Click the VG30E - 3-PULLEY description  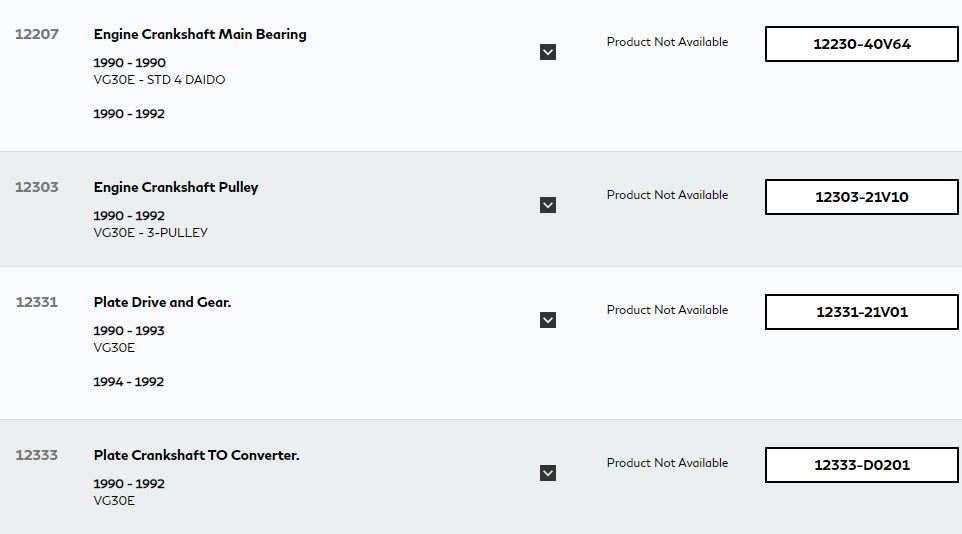(151, 233)
